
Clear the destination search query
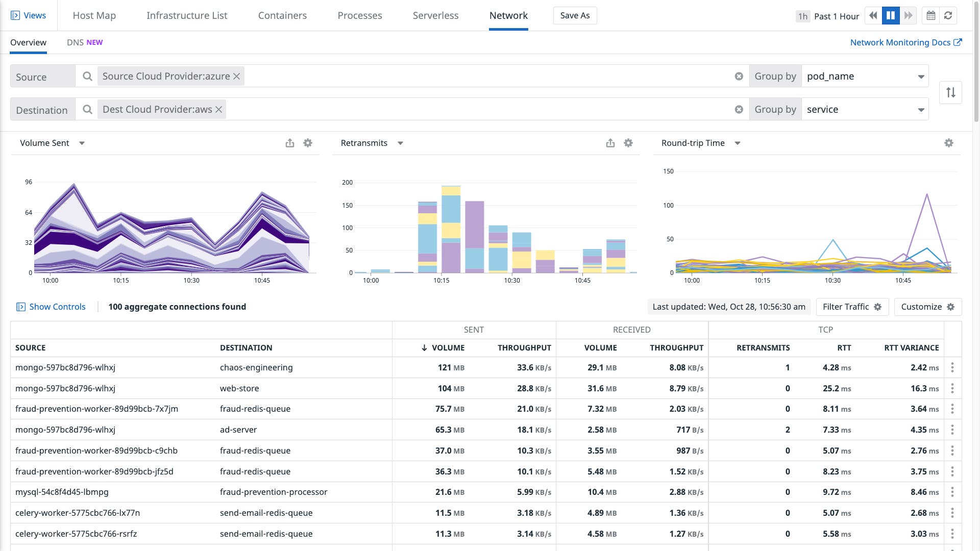(739, 109)
